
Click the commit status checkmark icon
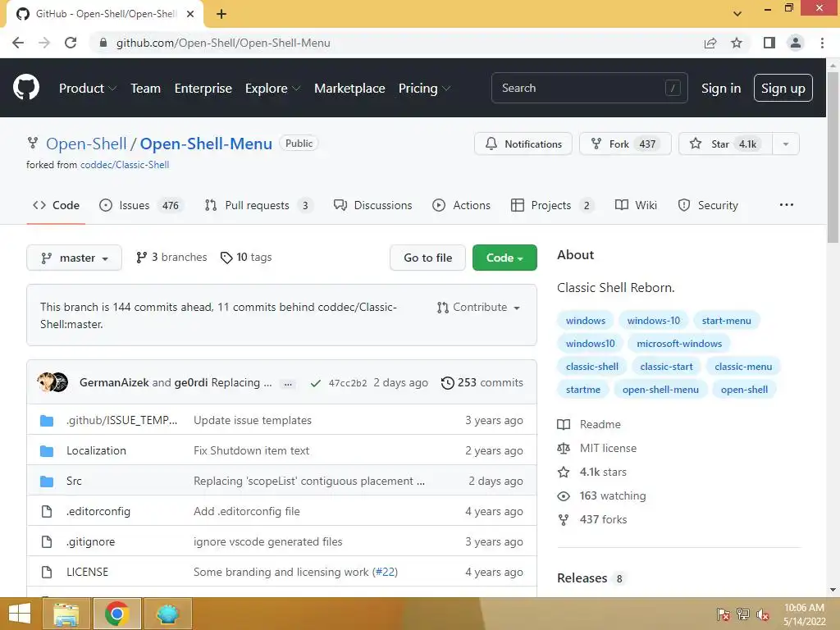pos(316,383)
